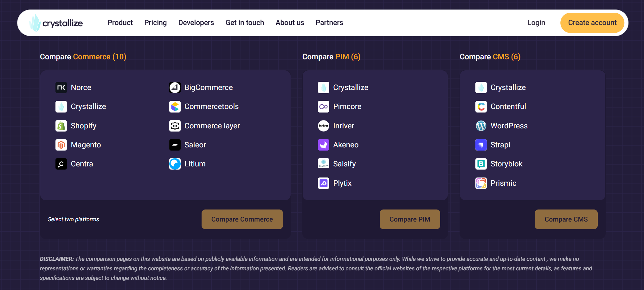This screenshot has height=290, width=644.
Task: Click the Create account button
Action: tap(592, 23)
